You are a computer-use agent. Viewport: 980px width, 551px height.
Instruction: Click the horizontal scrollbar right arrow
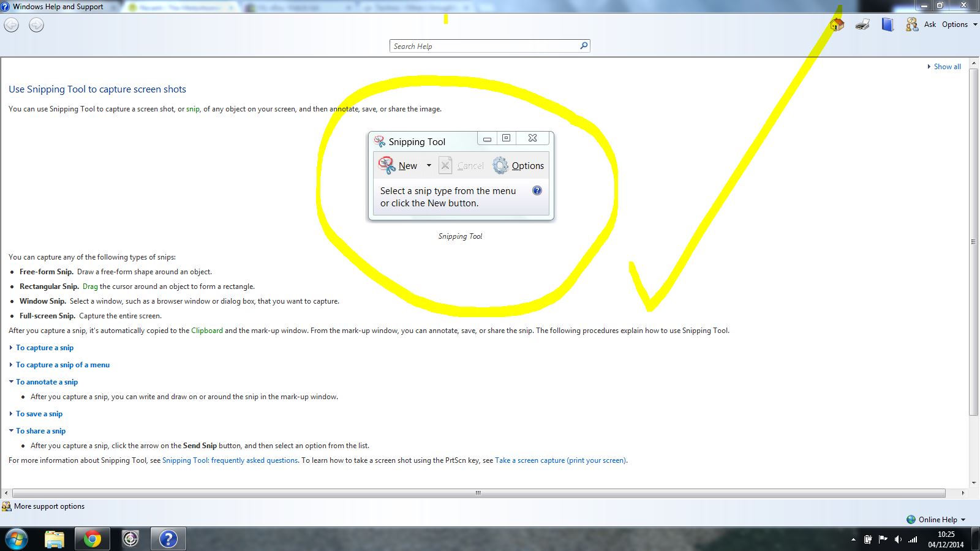pyautogui.click(x=963, y=493)
